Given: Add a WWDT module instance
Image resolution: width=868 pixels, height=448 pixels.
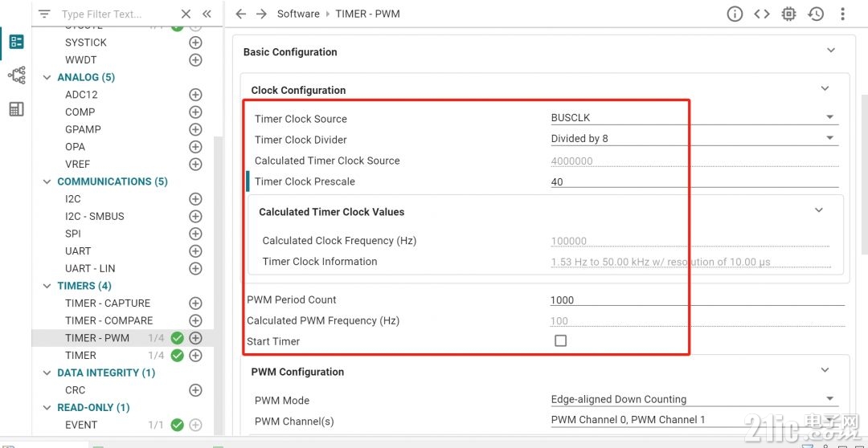Looking at the screenshot, I should (x=195, y=59).
